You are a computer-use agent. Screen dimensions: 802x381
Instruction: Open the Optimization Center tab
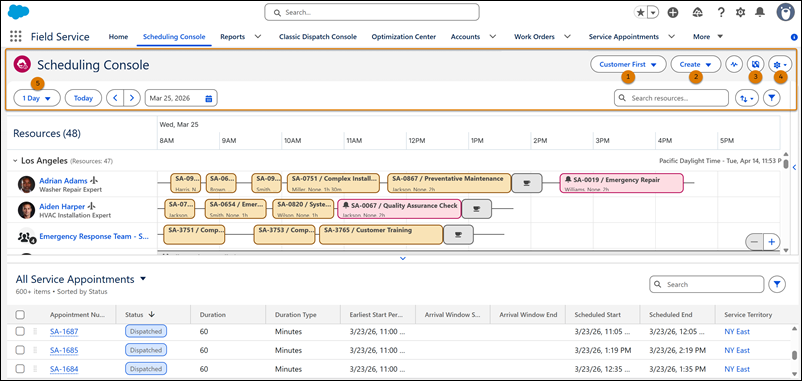(x=404, y=37)
